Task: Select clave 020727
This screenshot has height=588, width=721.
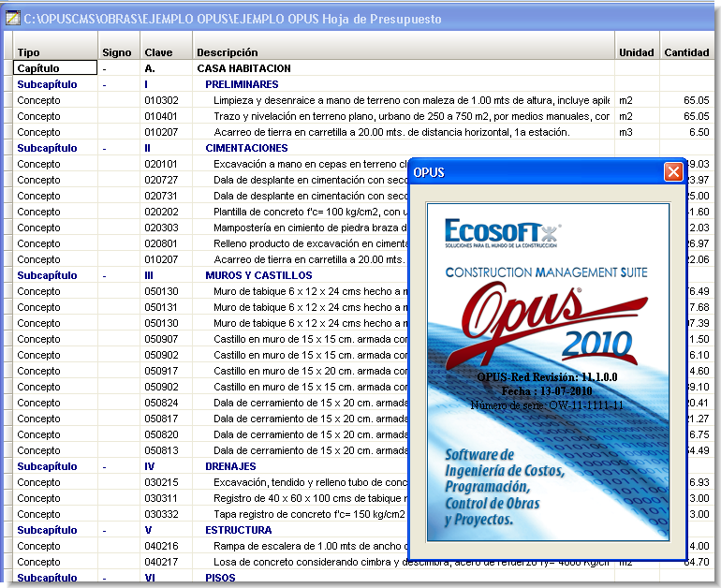Action: (x=161, y=180)
